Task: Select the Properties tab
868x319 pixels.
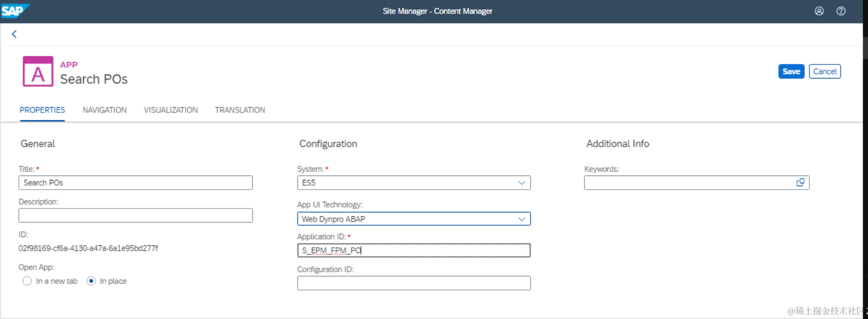Action: (42, 110)
